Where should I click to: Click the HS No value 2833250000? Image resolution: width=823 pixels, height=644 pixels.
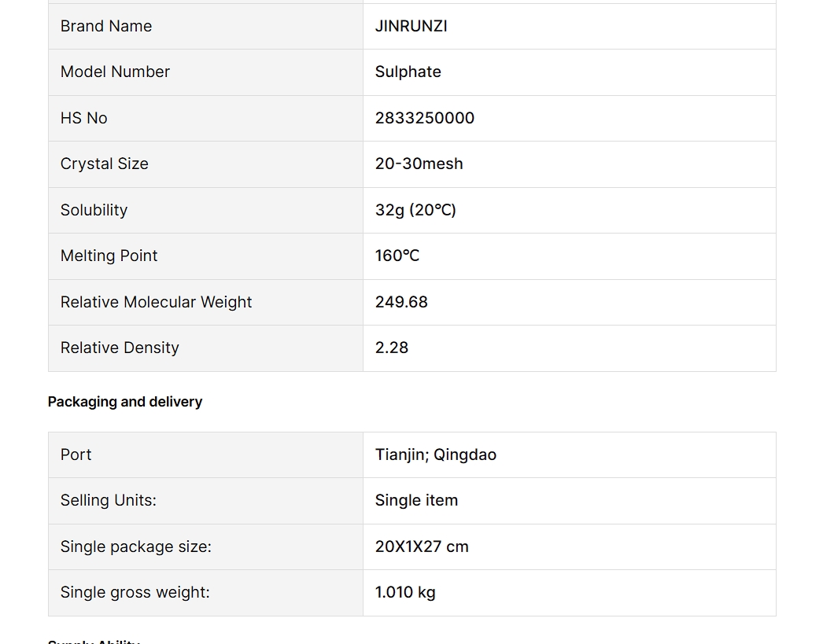point(424,118)
